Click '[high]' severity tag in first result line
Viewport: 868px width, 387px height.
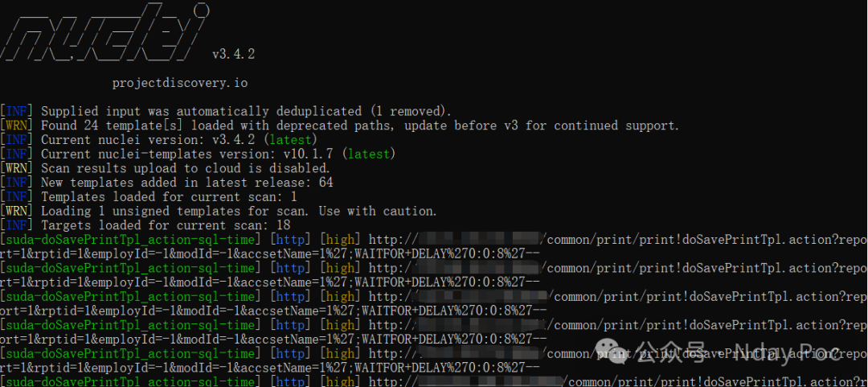tap(341, 240)
